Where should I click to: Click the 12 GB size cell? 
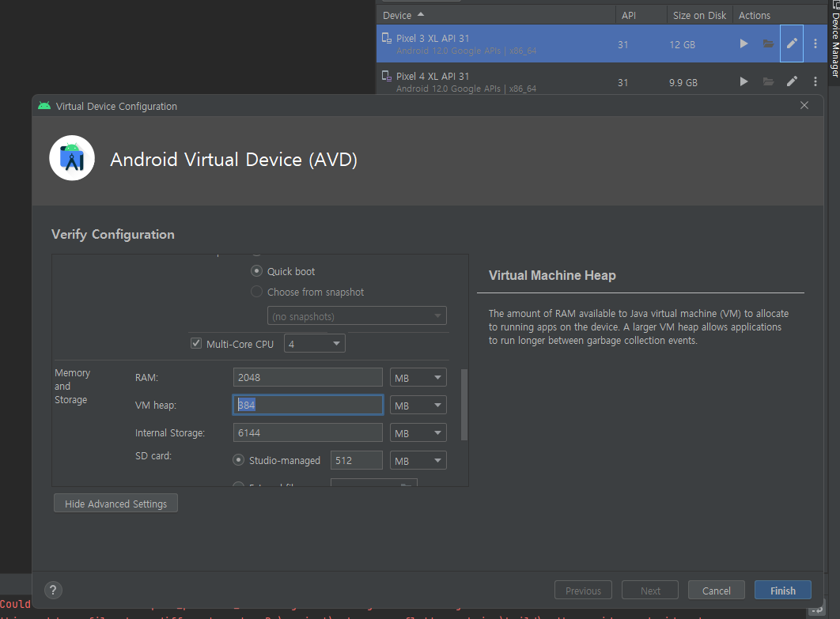pyautogui.click(x=682, y=45)
